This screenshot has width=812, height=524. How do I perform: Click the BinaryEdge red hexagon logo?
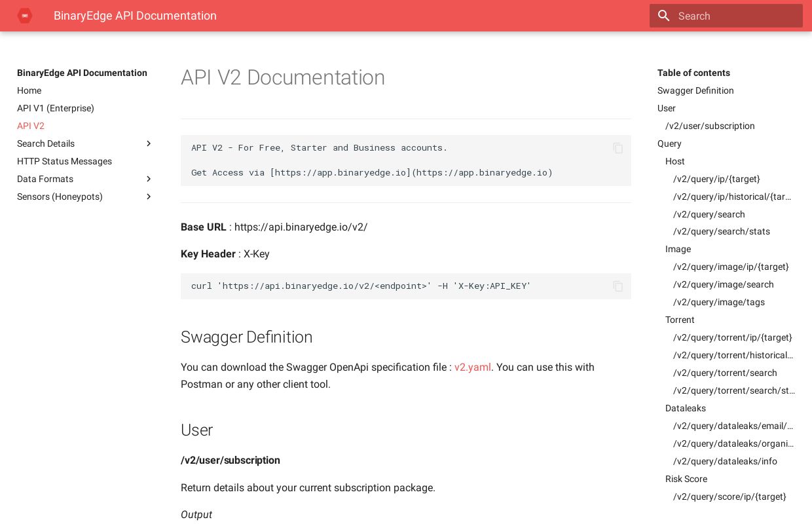click(x=25, y=16)
